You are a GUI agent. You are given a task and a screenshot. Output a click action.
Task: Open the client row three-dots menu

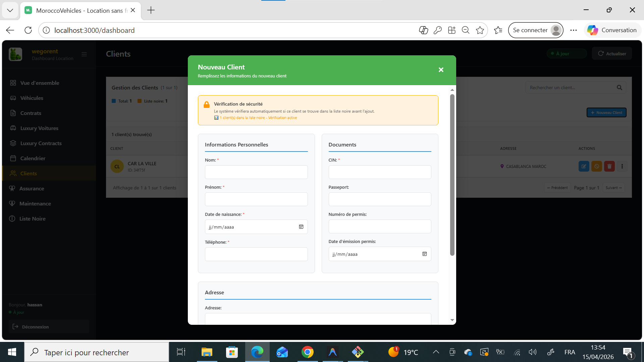pos(622,166)
